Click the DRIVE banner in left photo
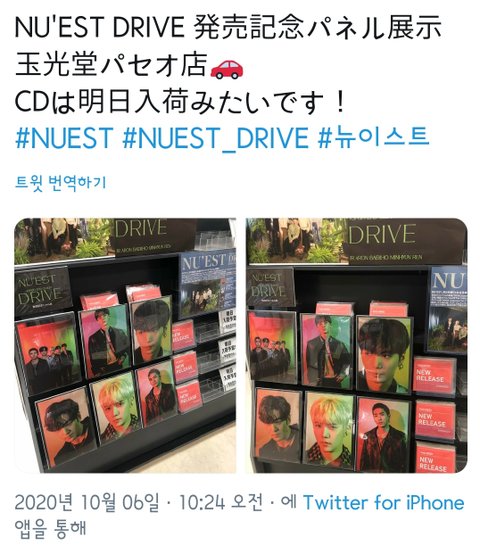 point(153,235)
